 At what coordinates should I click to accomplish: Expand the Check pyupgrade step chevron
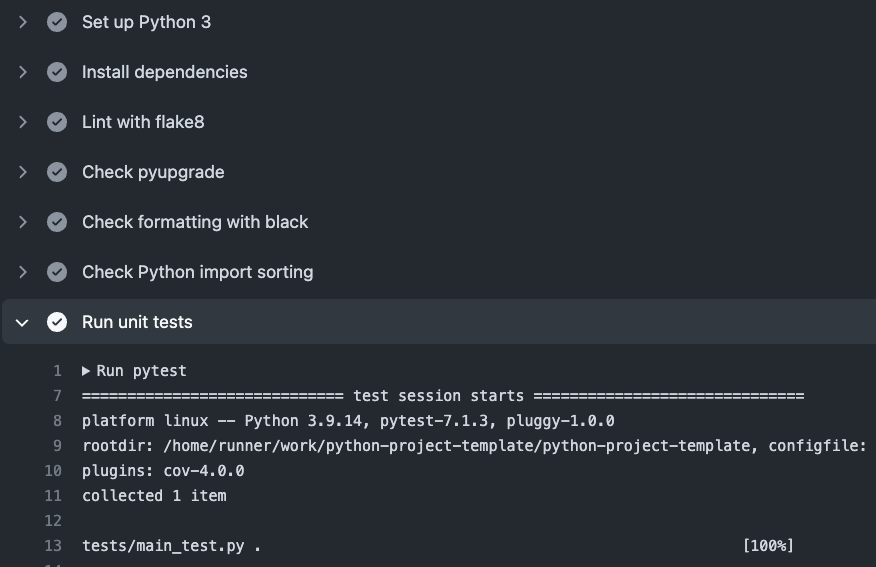(23, 172)
